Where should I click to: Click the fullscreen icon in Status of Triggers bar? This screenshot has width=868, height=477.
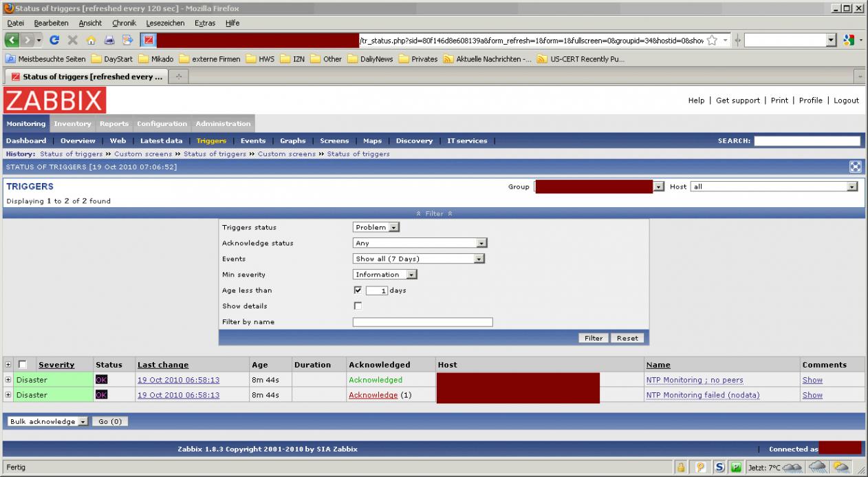[856, 167]
